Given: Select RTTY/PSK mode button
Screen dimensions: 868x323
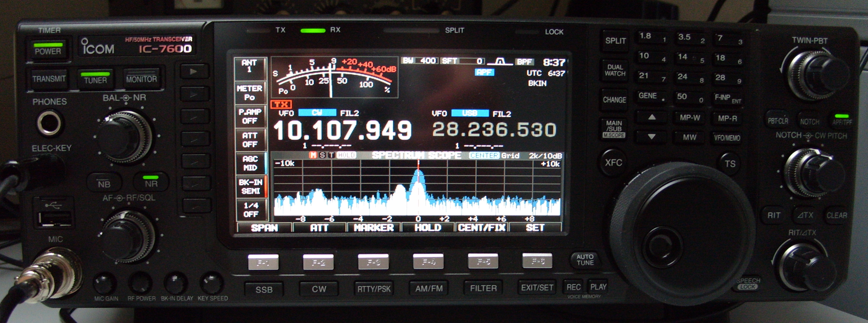Looking at the screenshot, I should (x=374, y=289).
